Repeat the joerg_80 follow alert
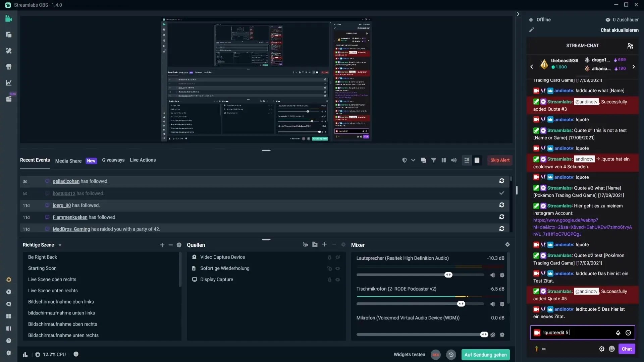 pyautogui.click(x=502, y=205)
